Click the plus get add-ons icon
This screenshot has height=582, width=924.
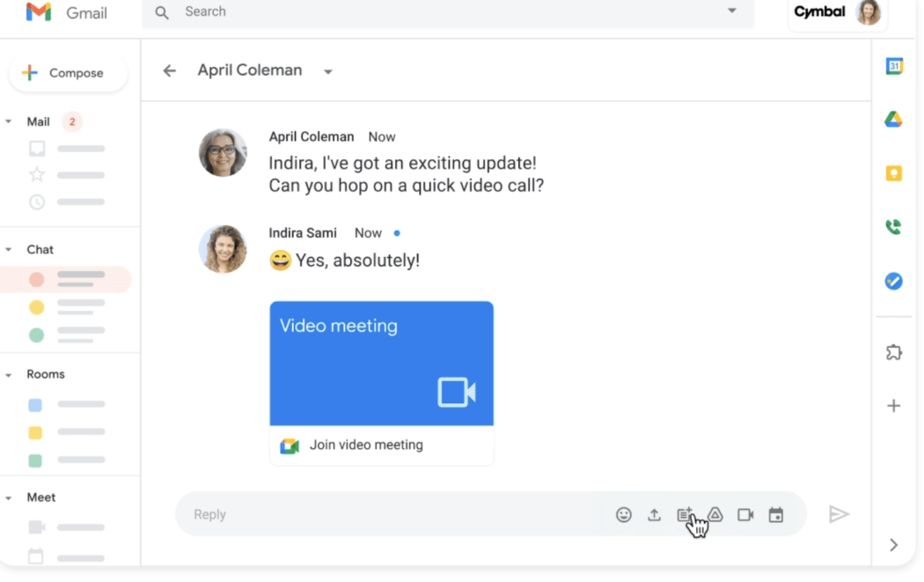click(x=894, y=406)
